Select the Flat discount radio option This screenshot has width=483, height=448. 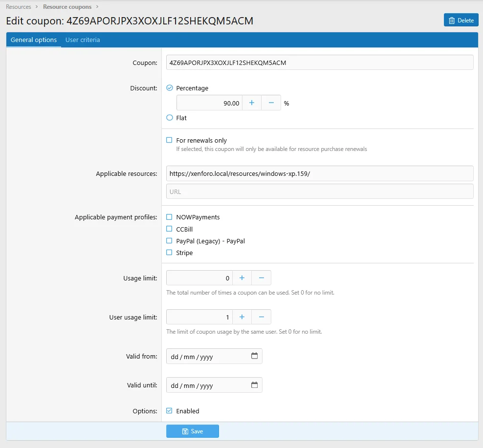coord(170,118)
